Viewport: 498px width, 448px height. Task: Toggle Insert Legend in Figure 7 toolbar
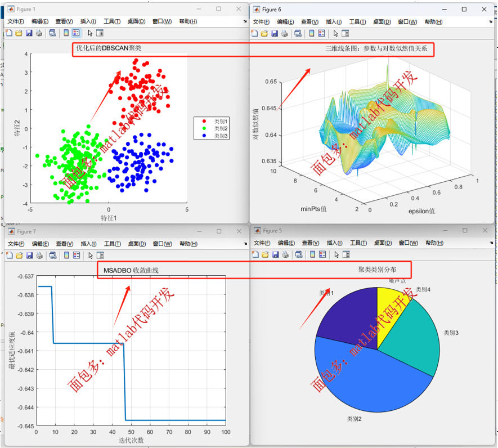[x=76, y=255]
